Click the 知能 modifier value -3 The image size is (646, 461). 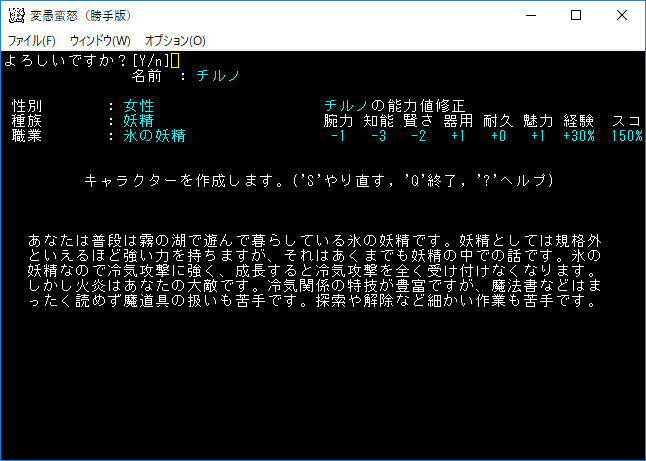pyautogui.click(x=377, y=135)
